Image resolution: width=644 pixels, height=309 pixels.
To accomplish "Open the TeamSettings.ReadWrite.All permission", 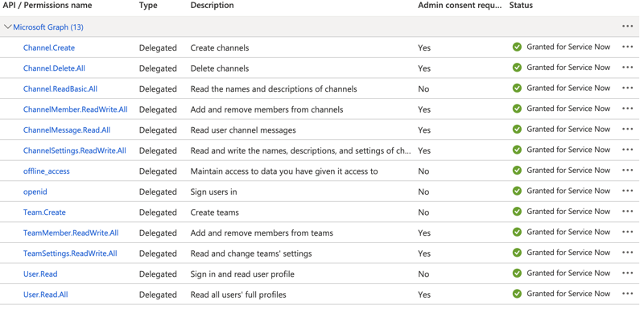I will click(70, 253).
